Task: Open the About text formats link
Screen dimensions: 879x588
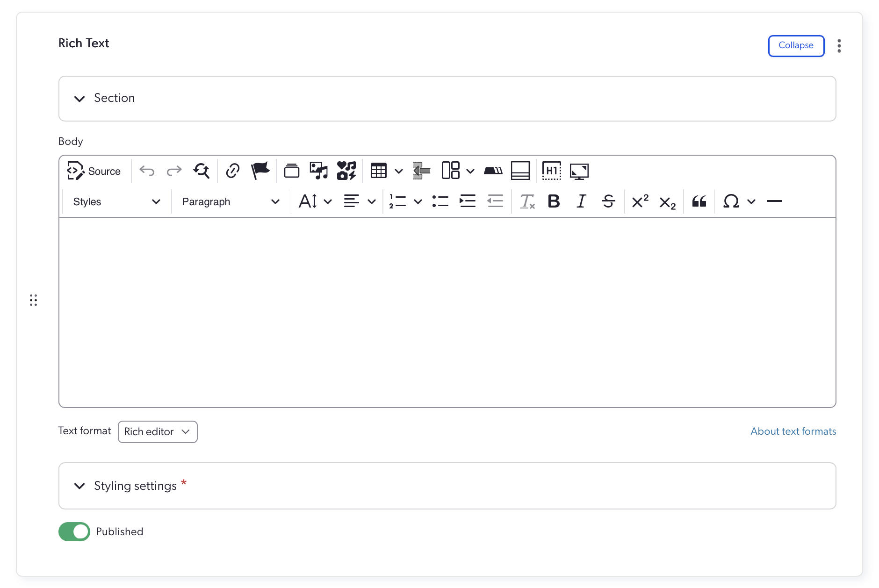Action: (793, 431)
